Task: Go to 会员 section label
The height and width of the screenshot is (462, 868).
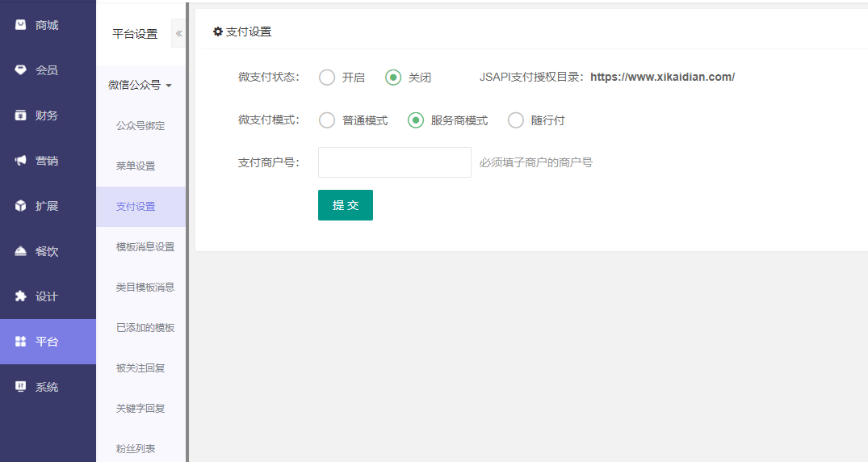Action: [47, 70]
